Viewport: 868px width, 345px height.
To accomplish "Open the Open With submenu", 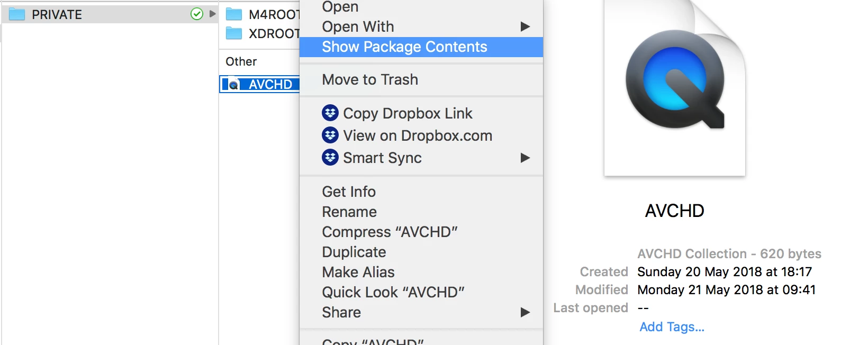I will [421, 26].
